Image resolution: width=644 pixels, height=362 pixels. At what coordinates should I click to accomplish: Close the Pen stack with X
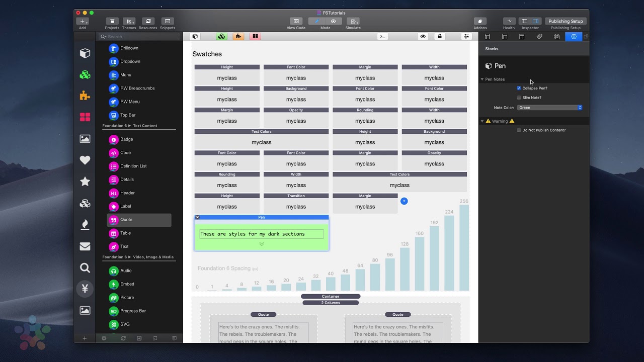coord(197,217)
